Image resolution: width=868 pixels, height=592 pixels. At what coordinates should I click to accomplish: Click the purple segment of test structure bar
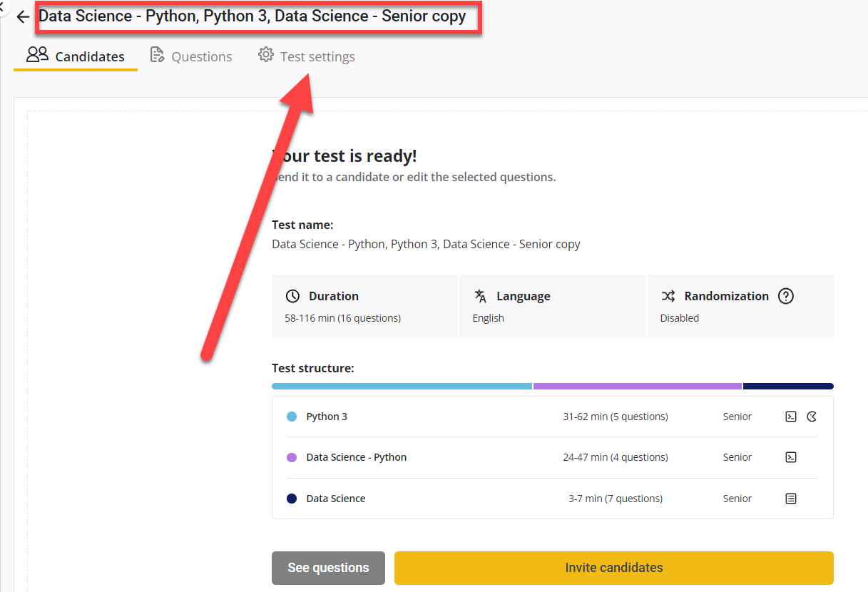(637, 386)
